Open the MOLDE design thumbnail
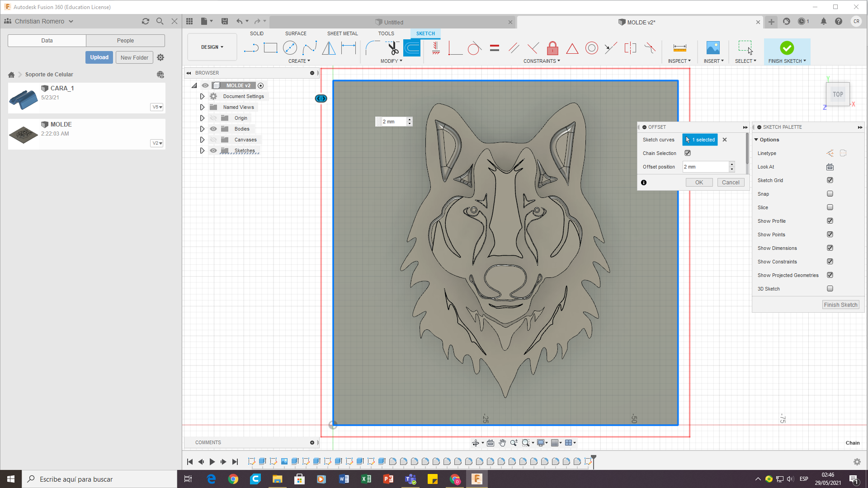 [24, 134]
